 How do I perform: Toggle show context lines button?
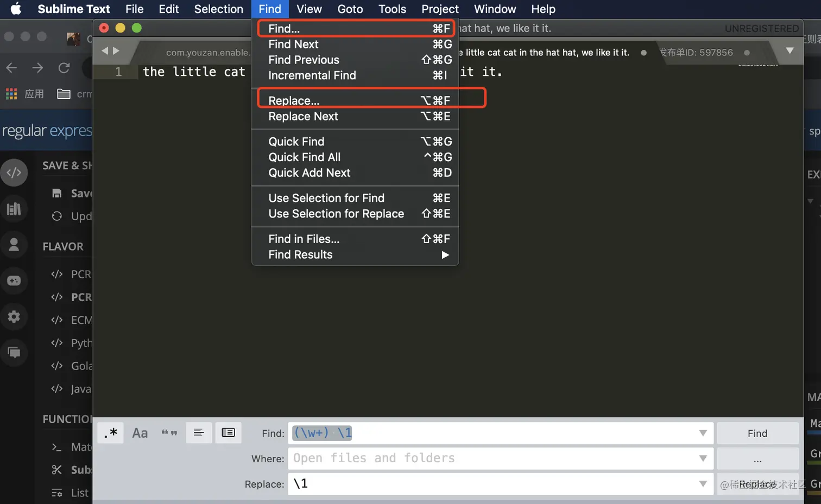tap(199, 433)
